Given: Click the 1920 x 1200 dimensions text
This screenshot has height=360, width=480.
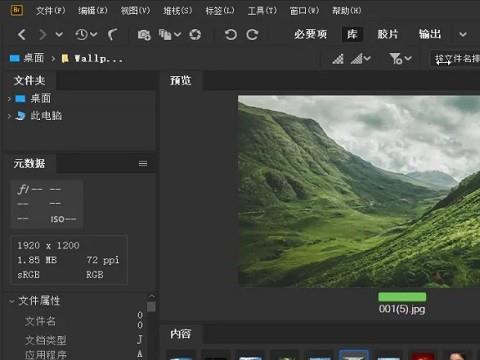Looking at the screenshot, I should click(48, 246).
